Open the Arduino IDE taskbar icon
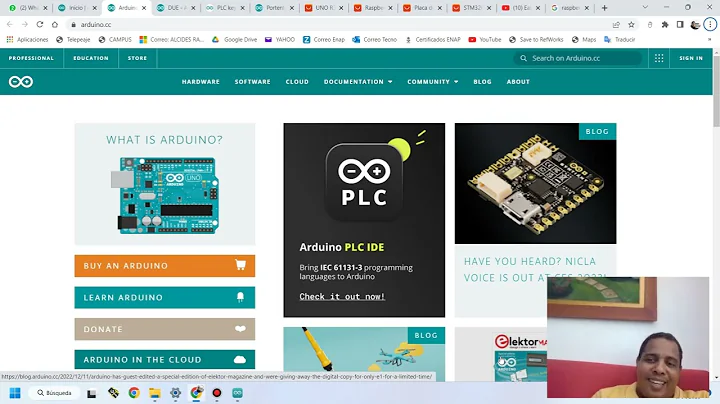 click(x=237, y=393)
